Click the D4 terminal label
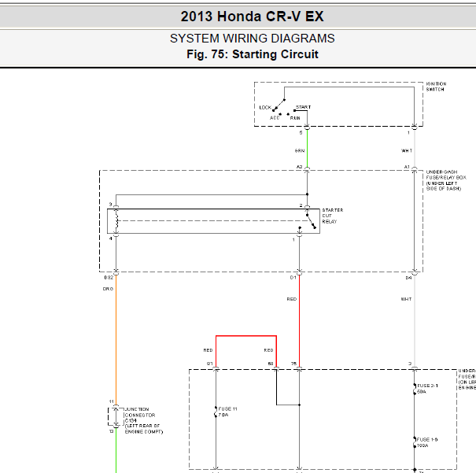The width and height of the screenshot is (476, 473). 408,278
